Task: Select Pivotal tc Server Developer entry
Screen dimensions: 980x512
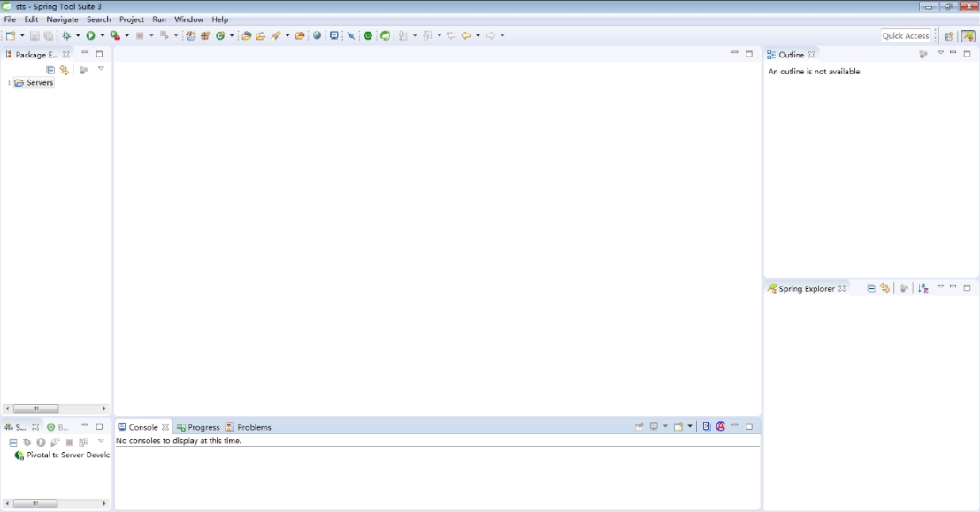Action: [x=63, y=455]
